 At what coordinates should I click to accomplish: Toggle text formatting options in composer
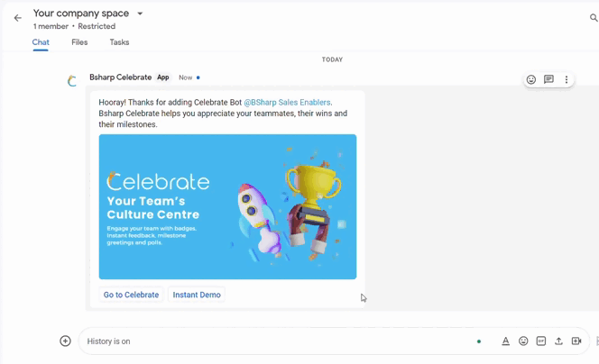point(505,341)
